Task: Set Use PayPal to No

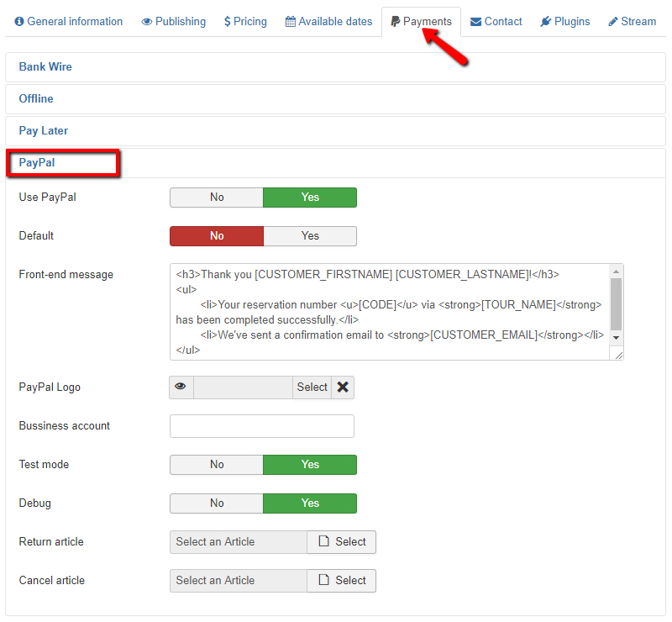Action: [217, 198]
